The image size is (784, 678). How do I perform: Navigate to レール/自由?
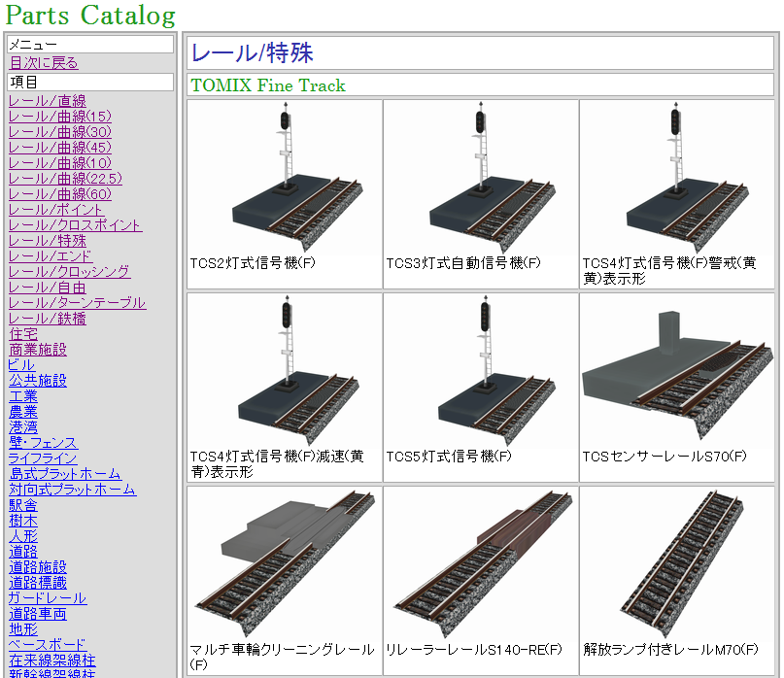pyautogui.click(x=48, y=288)
